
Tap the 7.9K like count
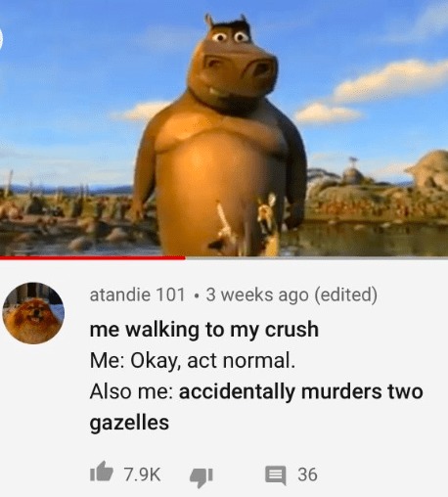[142, 474]
